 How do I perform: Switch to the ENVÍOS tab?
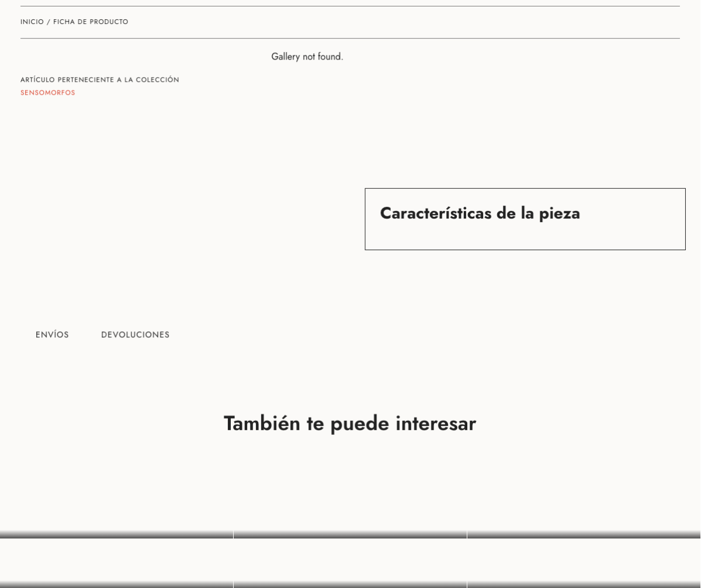coord(52,335)
